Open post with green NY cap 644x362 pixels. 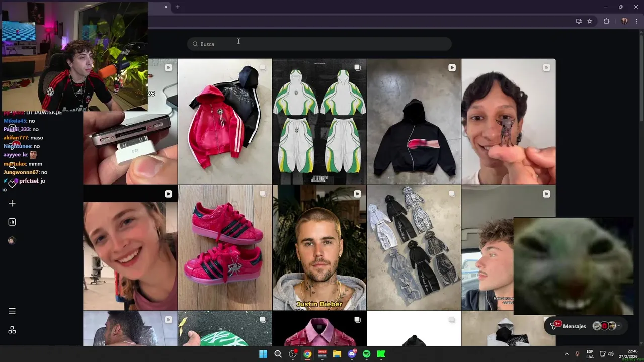pyautogui.click(x=225, y=328)
